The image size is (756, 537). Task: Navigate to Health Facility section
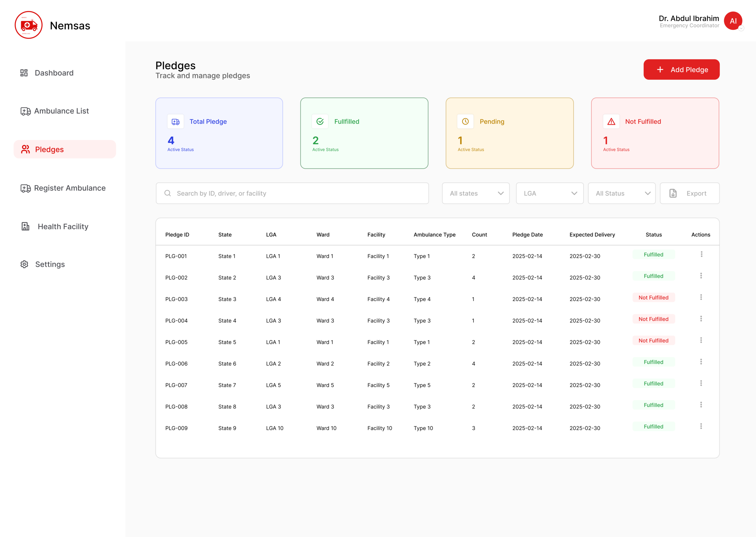click(x=55, y=227)
